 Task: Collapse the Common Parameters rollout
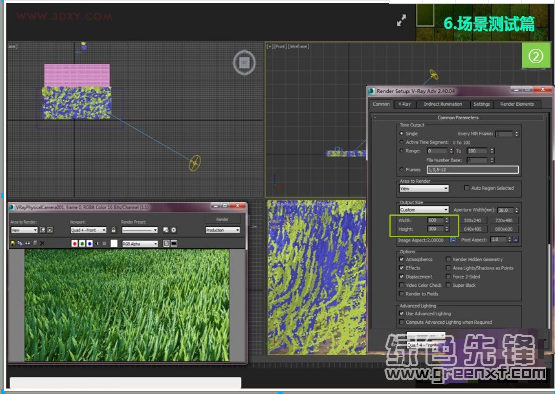(458, 118)
